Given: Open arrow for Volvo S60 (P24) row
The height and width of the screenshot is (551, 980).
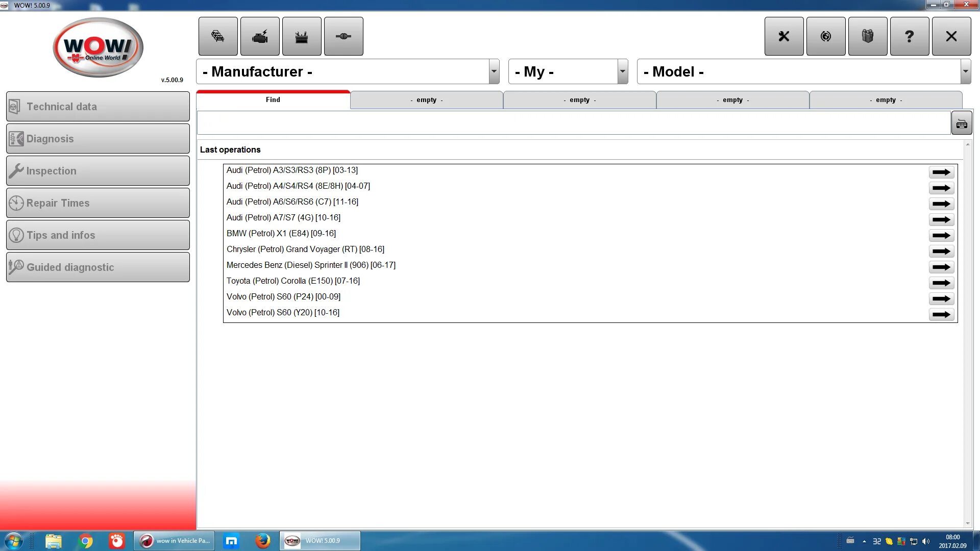Looking at the screenshot, I should [x=941, y=299].
